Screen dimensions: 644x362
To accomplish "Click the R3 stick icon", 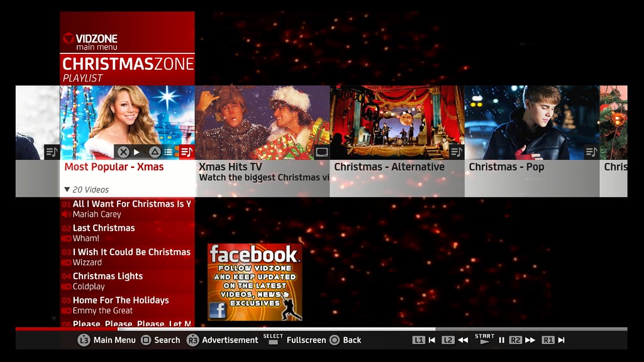I will 192,340.
